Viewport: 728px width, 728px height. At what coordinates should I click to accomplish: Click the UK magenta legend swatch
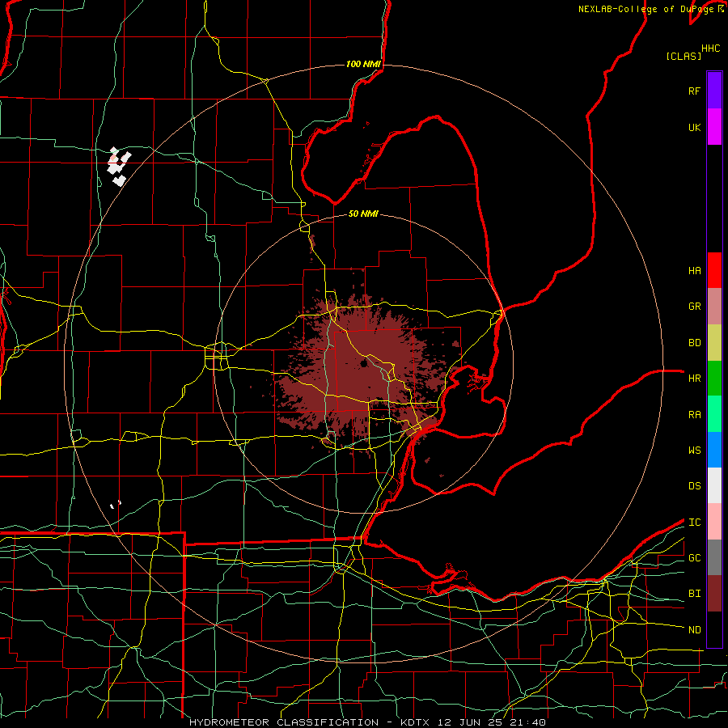click(714, 127)
